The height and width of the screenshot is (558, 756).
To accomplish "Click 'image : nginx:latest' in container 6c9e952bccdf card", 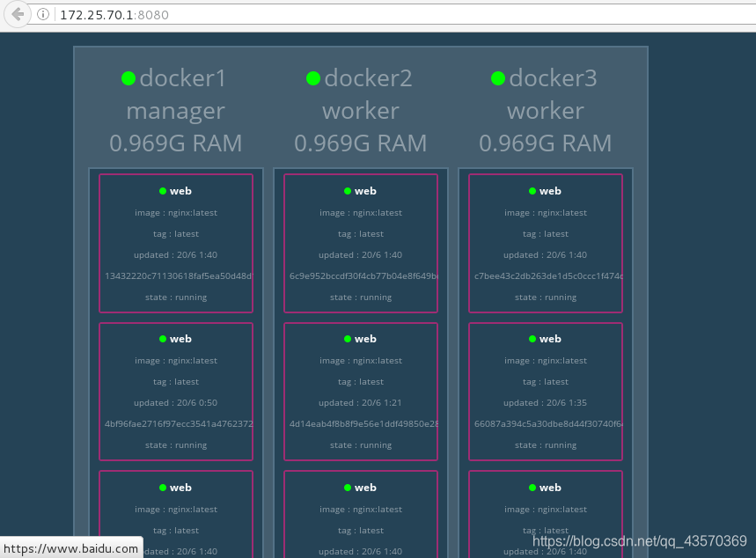I will point(361,213).
